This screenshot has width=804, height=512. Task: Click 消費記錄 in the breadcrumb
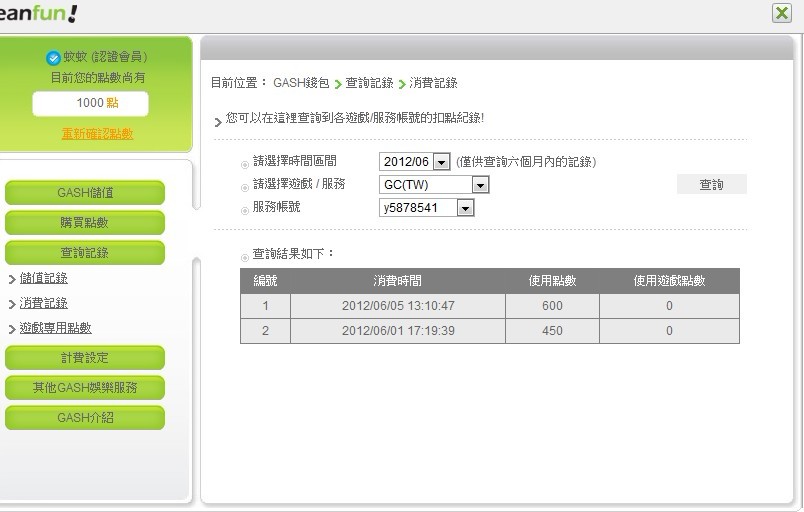[x=433, y=83]
